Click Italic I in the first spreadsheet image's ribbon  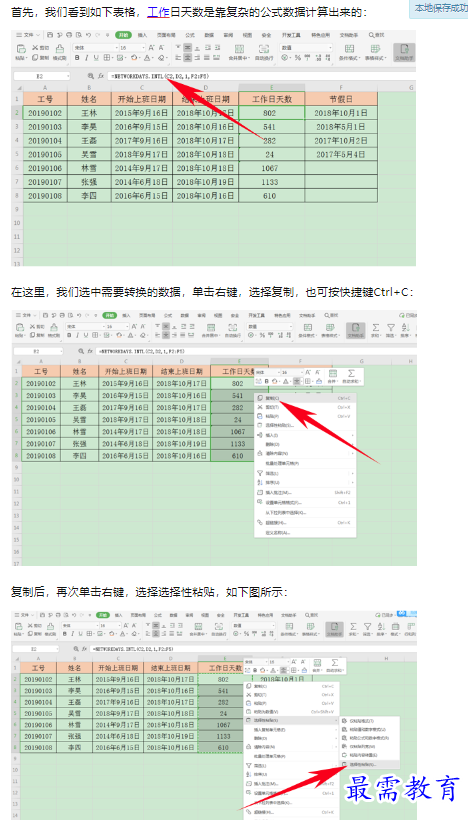point(86,58)
